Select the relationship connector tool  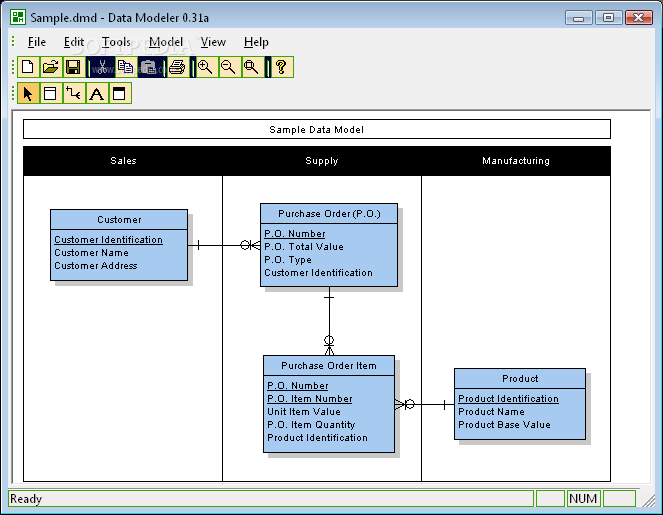74,93
